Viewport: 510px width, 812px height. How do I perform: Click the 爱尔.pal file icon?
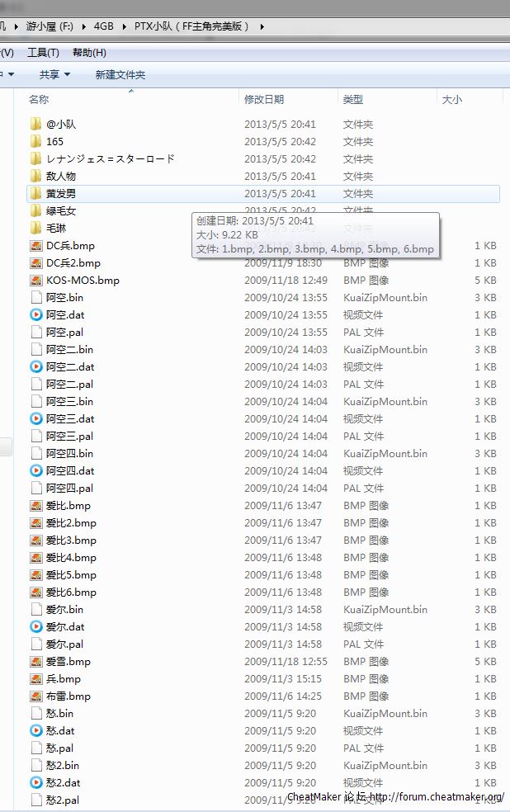click(x=35, y=644)
